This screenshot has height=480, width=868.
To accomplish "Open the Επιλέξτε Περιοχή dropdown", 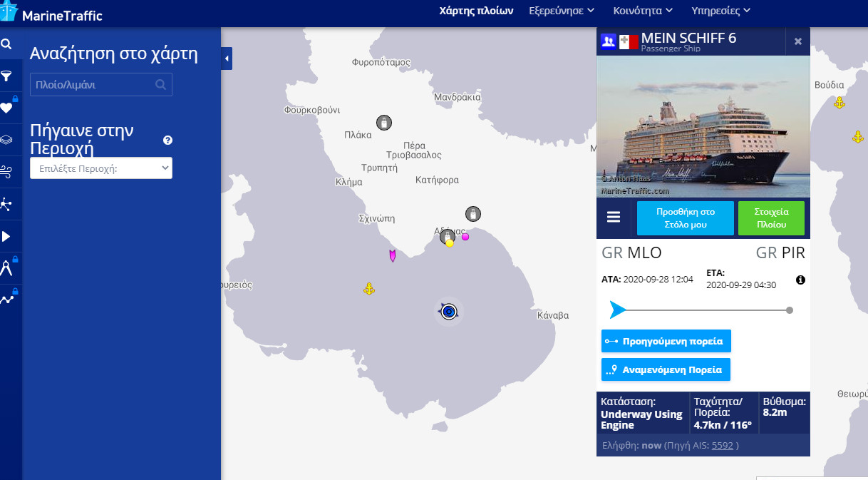I will point(101,168).
